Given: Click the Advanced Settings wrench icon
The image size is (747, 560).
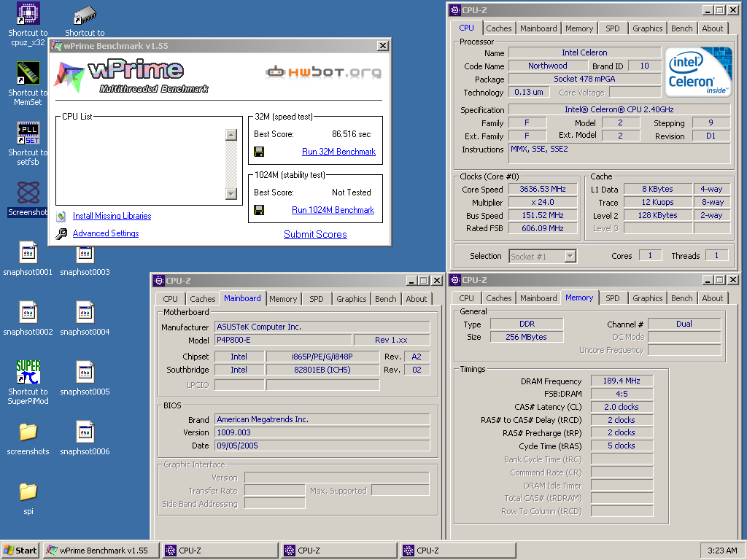Looking at the screenshot, I should [61, 234].
